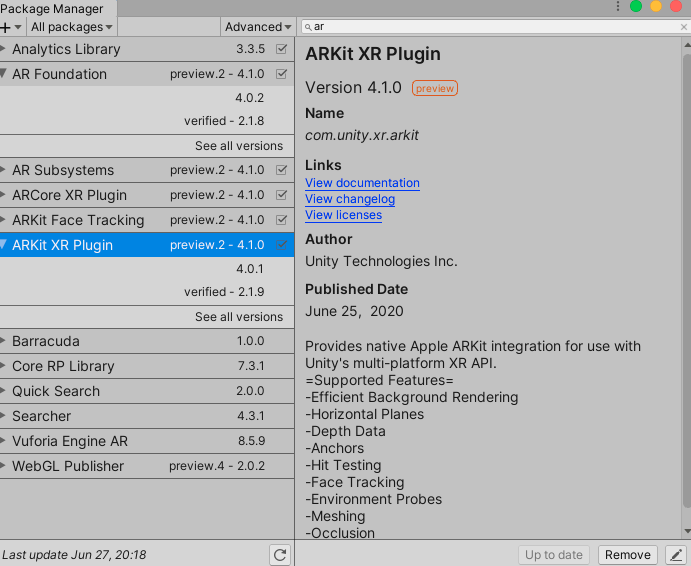Click the scrollbar up arrow
This screenshot has width=691, height=566.
(687, 45)
